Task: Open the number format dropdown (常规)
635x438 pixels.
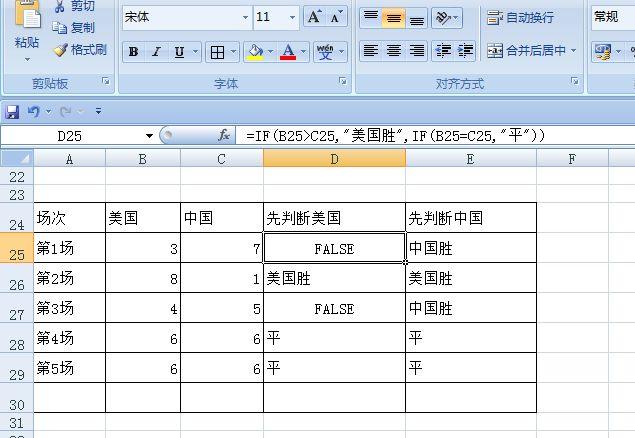Action: (612, 17)
